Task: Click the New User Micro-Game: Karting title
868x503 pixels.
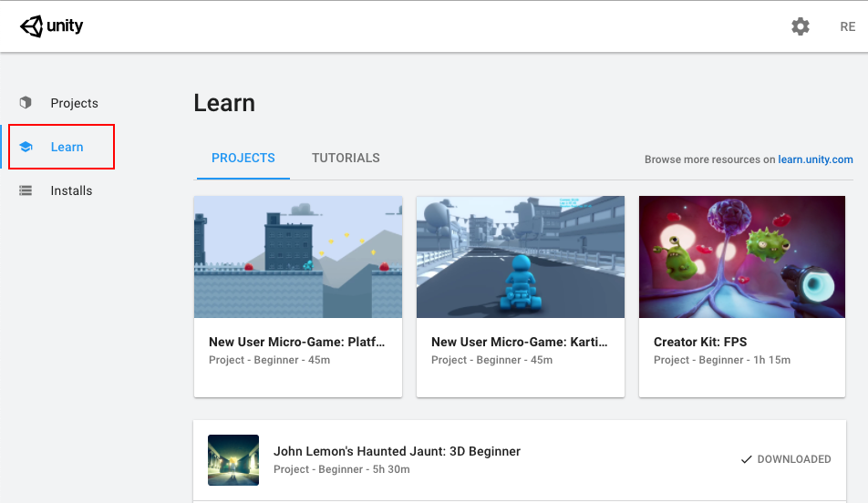Action: point(519,343)
